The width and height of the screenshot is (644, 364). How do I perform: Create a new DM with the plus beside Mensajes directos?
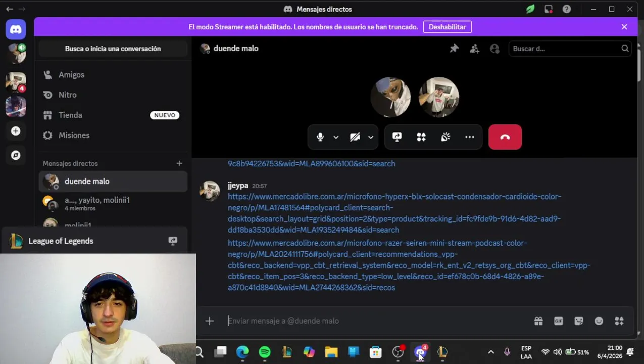pyautogui.click(x=179, y=163)
